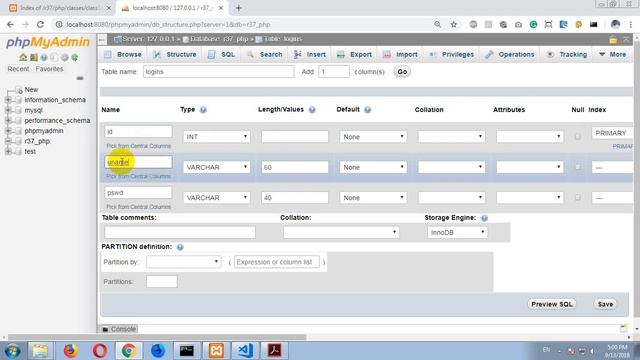This screenshot has width=640, height=360.
Task: Open Type dropdown for pswd row
Action: [216, 198]
